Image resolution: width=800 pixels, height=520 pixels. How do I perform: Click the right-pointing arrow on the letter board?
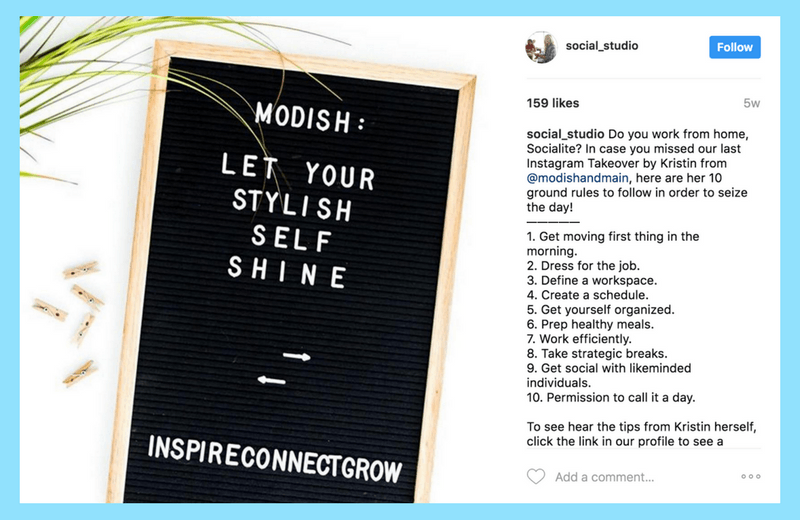296,356
